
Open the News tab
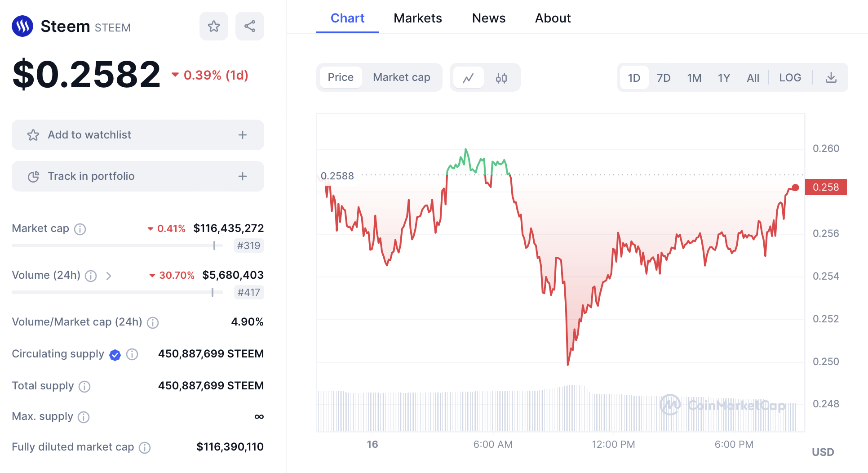tap(488, 18)
